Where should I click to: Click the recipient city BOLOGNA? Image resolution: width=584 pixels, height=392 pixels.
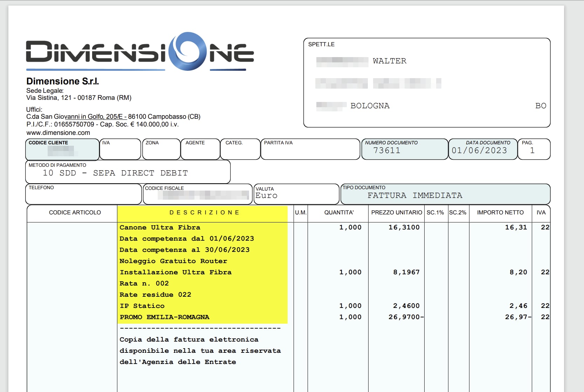(370, 106)
